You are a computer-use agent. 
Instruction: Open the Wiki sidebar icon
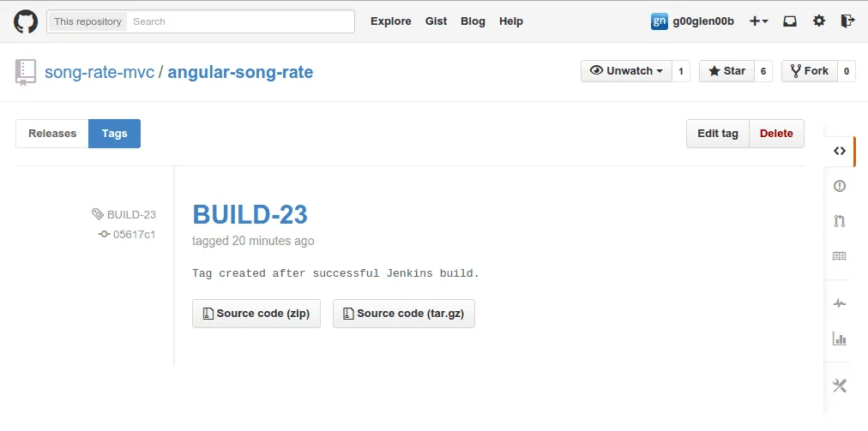(840, 256)
